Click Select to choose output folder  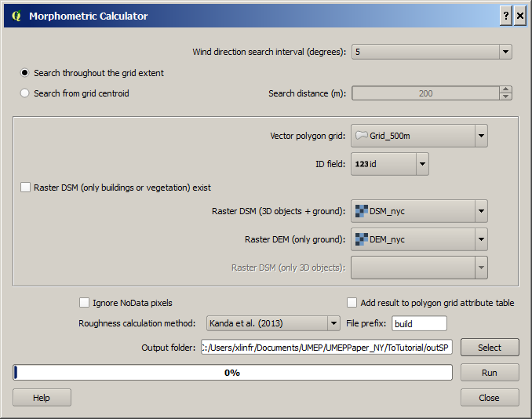coord(490,348)
